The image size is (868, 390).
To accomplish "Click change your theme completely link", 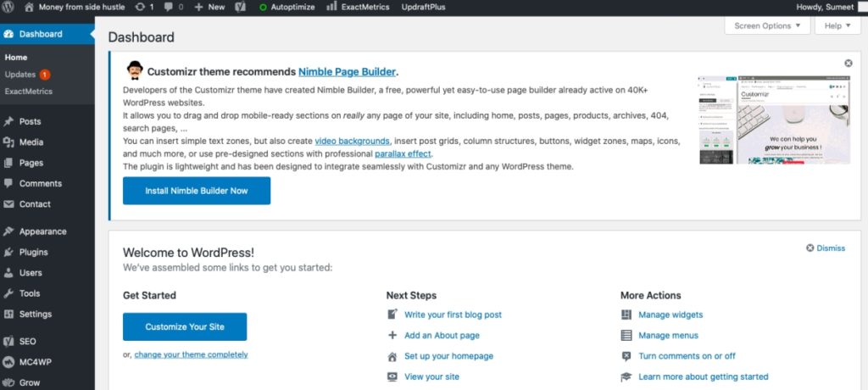I will click(x=191, y=354).
